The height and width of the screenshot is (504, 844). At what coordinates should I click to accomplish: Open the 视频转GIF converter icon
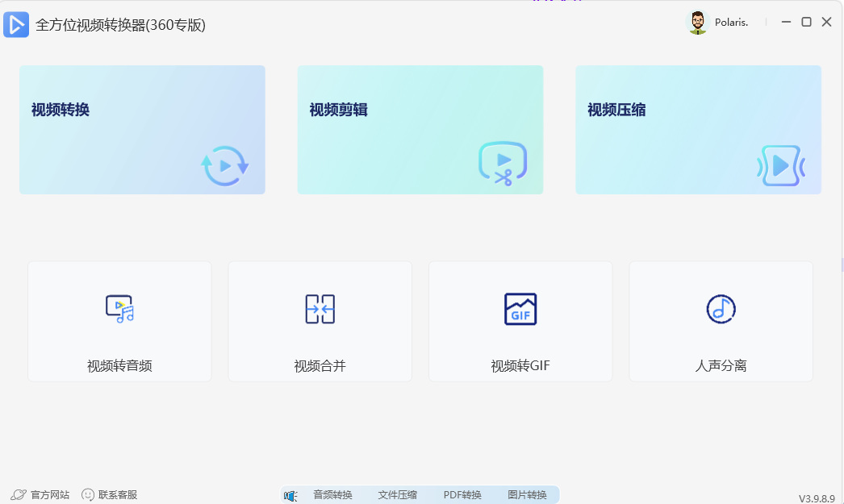click(520, 308)
